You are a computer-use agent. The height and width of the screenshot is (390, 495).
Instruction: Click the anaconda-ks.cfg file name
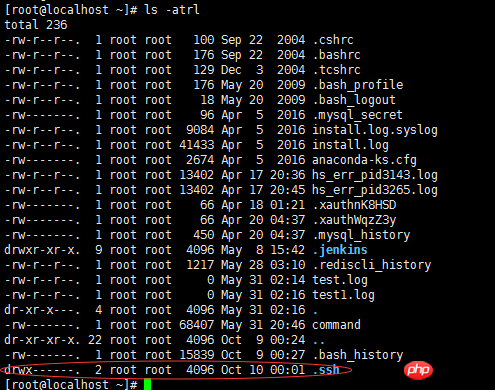[364, 160]
